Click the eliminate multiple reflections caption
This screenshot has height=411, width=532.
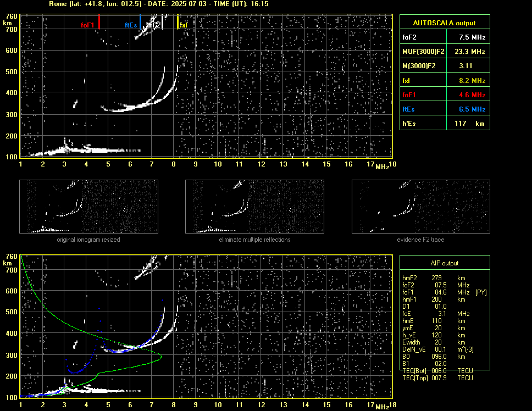click(x=254, y=240)
